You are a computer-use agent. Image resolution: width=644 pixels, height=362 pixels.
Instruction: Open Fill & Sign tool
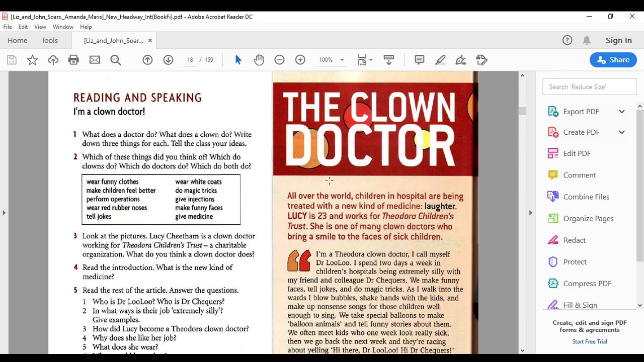click(580, 305)
